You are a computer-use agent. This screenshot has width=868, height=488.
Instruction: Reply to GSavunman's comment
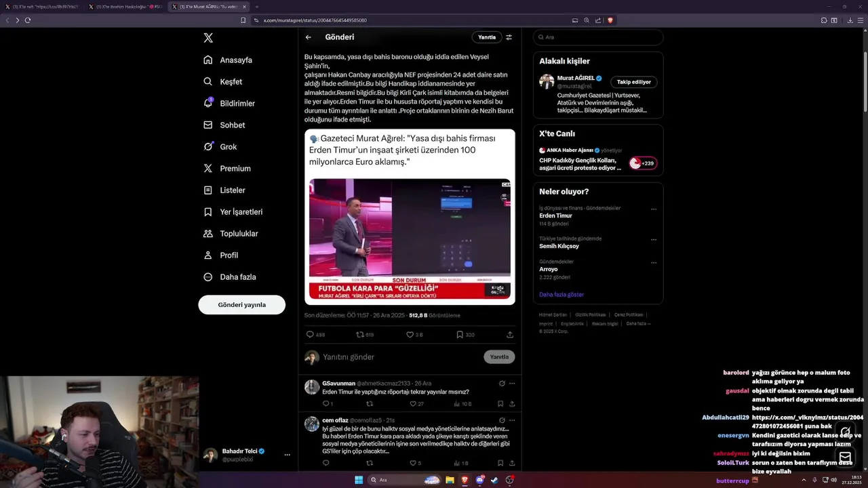pyautogui.click(x=325, y=403)
